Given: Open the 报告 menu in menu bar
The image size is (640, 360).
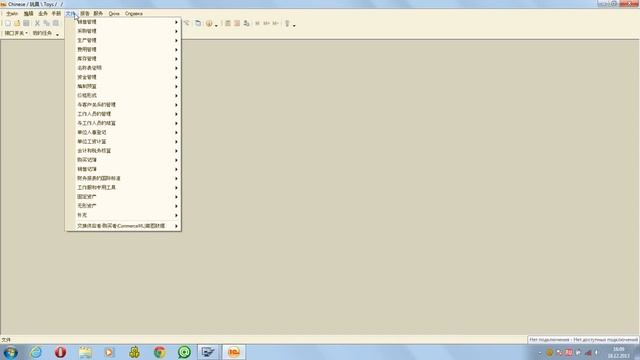Looking at the screenshot, I should tap(84, 13).
